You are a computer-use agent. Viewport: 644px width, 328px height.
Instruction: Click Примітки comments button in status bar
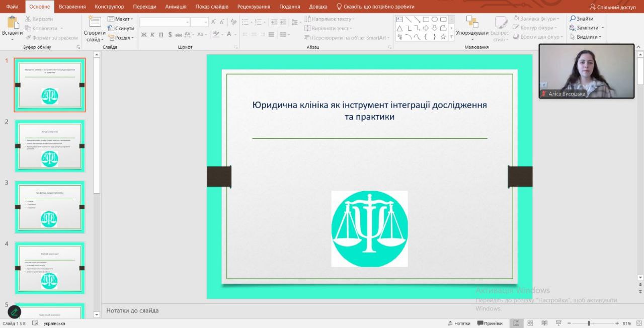490,323
